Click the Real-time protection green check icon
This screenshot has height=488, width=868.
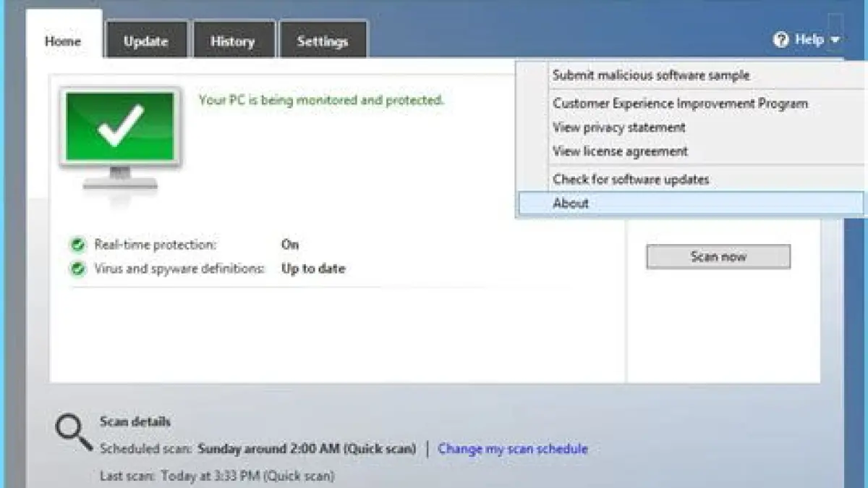(78, 245)
